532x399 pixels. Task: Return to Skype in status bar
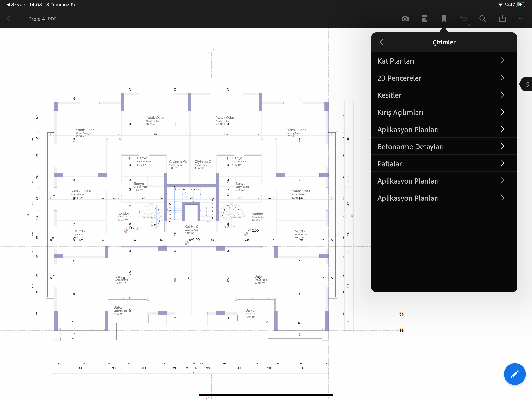[16, 4]
